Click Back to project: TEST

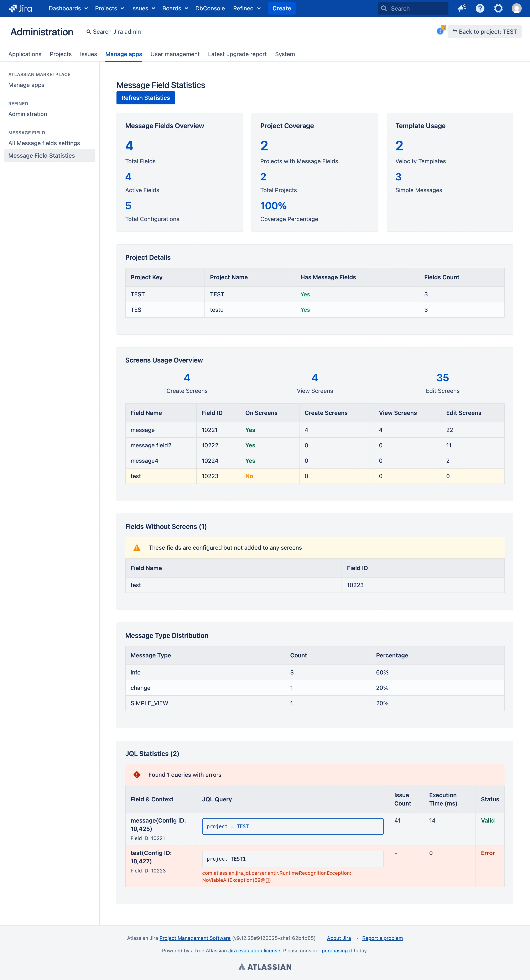pos(484,32)
